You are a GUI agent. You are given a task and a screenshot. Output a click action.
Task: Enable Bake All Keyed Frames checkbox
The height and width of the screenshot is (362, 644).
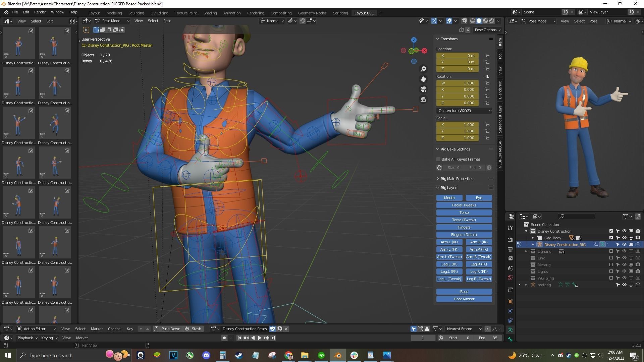(x=438, y=159)
